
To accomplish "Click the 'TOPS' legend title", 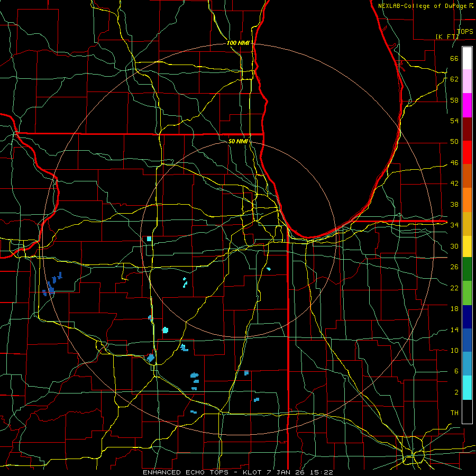I will click(x=465, y=32).
